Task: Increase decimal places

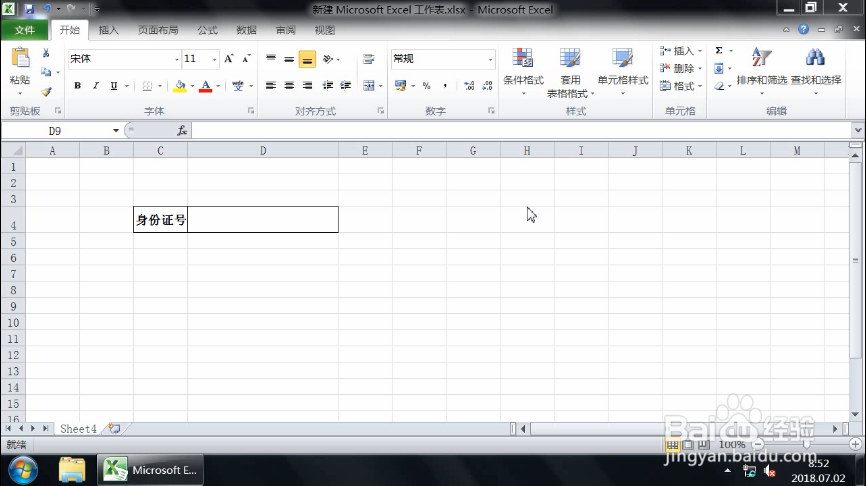Action: tap(469, 86)
